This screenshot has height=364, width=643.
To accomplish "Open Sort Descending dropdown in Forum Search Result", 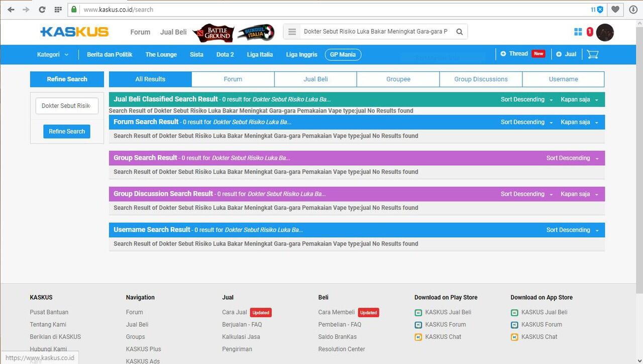I will (527, 122).
